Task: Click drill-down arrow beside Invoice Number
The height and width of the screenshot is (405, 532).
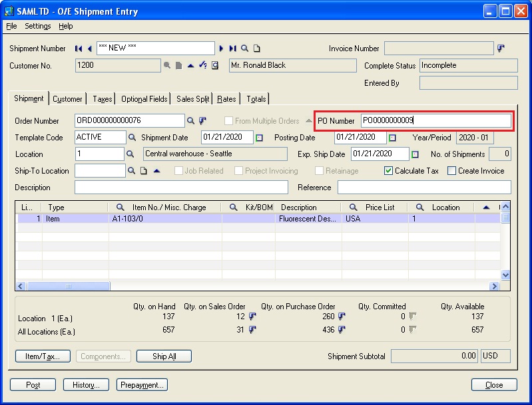Action: [501, 49]
